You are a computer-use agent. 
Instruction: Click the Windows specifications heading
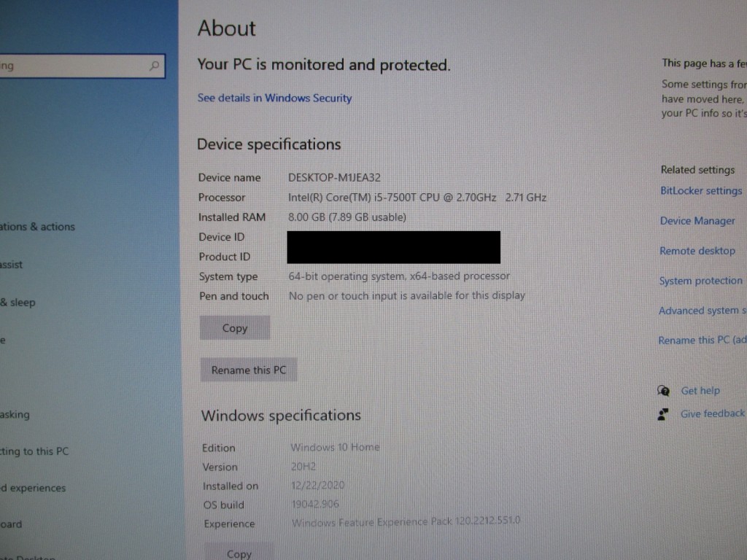coord(281,416)
